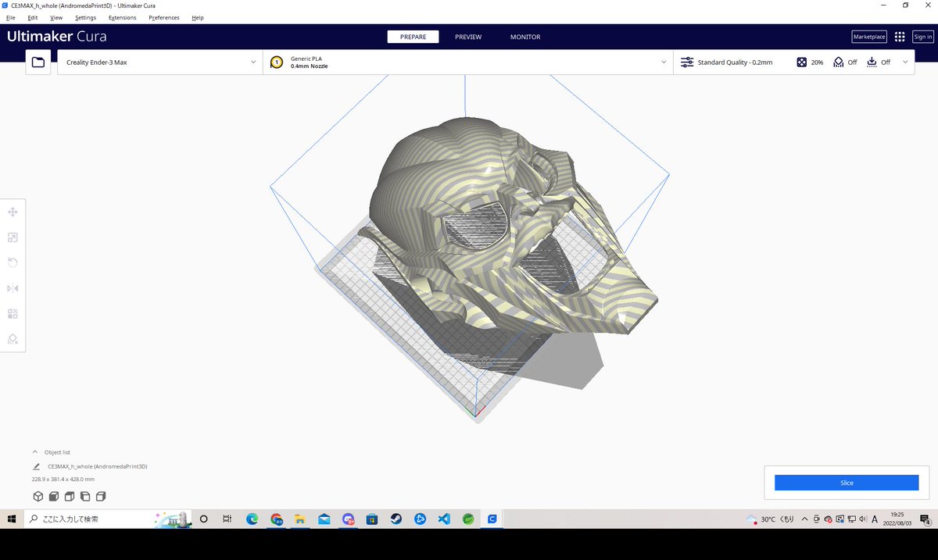
Task: Switch to top view cube icon
Action: (70, 496)
